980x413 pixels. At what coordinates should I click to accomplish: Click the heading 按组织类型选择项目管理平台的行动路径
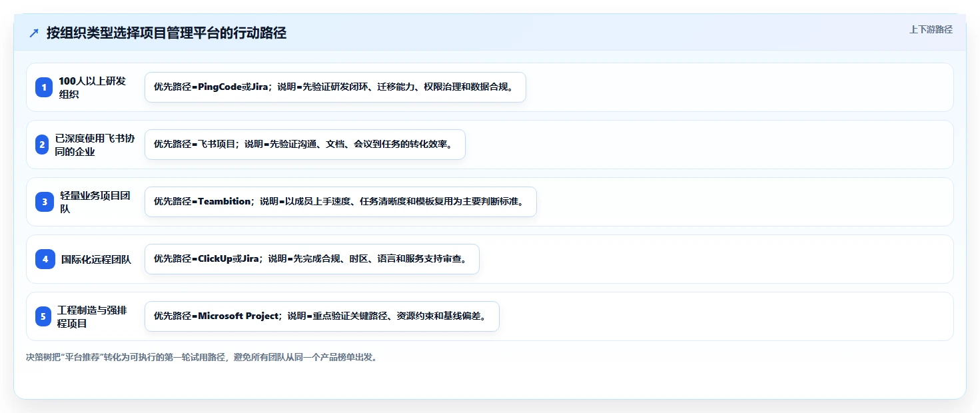tap(167, 33)
